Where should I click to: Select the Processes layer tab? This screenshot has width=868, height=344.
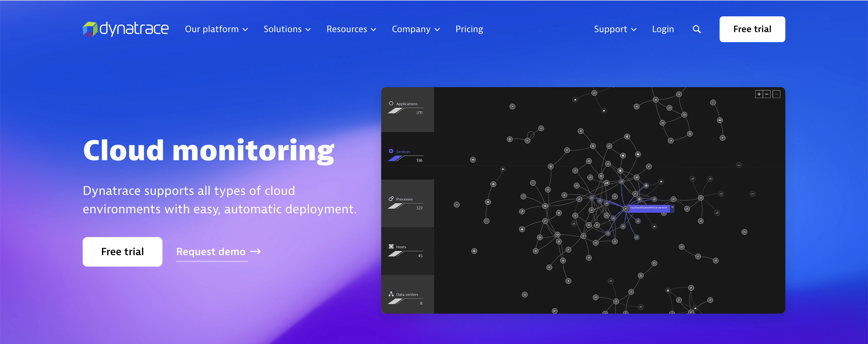coord(407,204)
